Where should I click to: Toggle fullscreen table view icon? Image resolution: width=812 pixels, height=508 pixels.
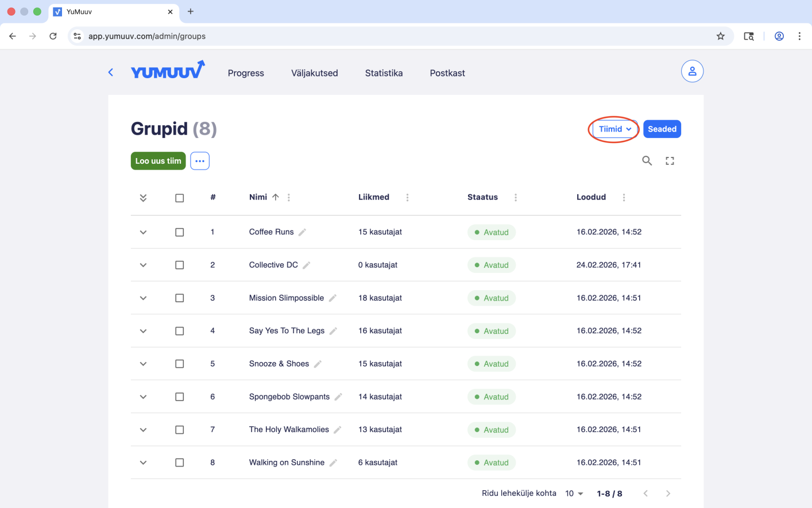point(670,161)
